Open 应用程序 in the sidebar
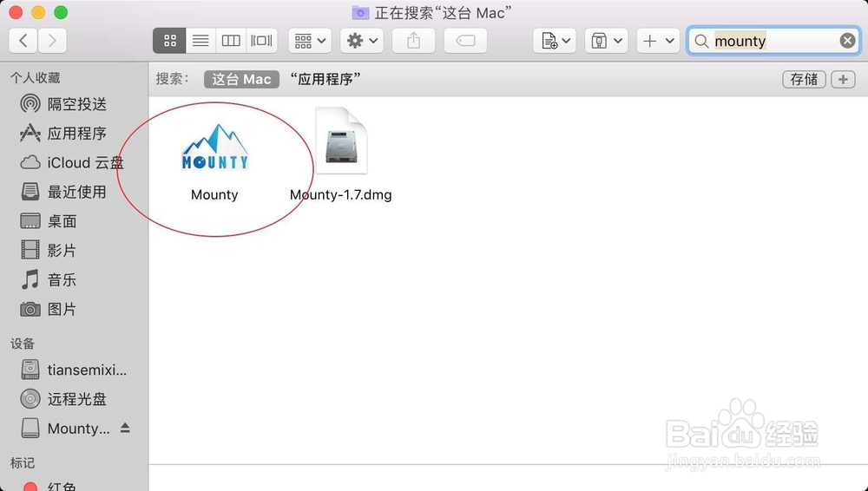The height and width of the screenshot is (491, 868). point(74,133)
